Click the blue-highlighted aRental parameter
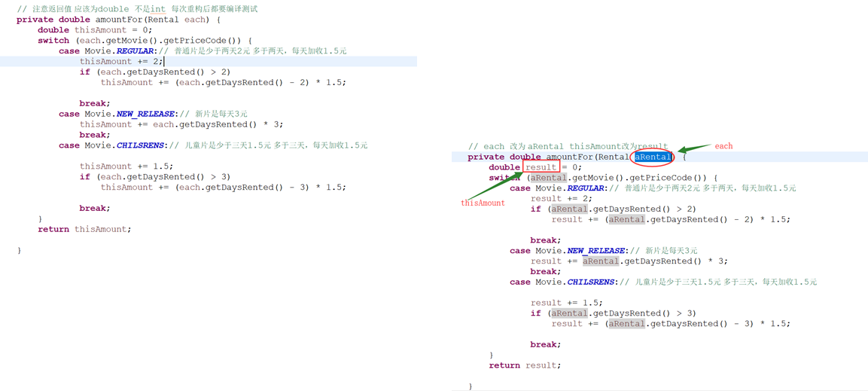This screenshot has width=868, height=391. click(652, 157)
